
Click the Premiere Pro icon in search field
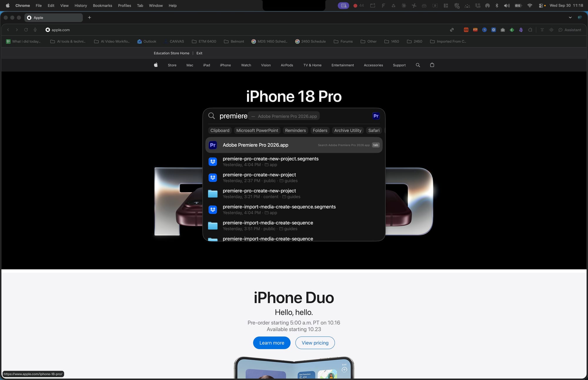(x=376, y=116)
